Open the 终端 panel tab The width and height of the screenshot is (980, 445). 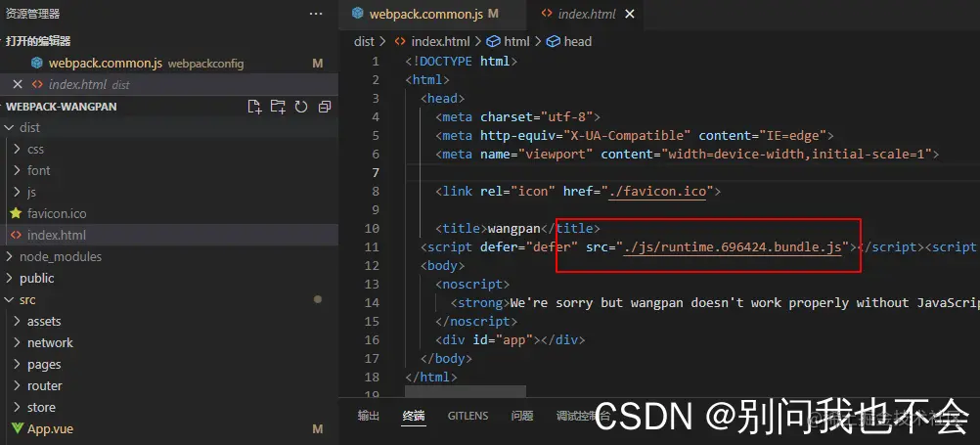click(414, 416)
